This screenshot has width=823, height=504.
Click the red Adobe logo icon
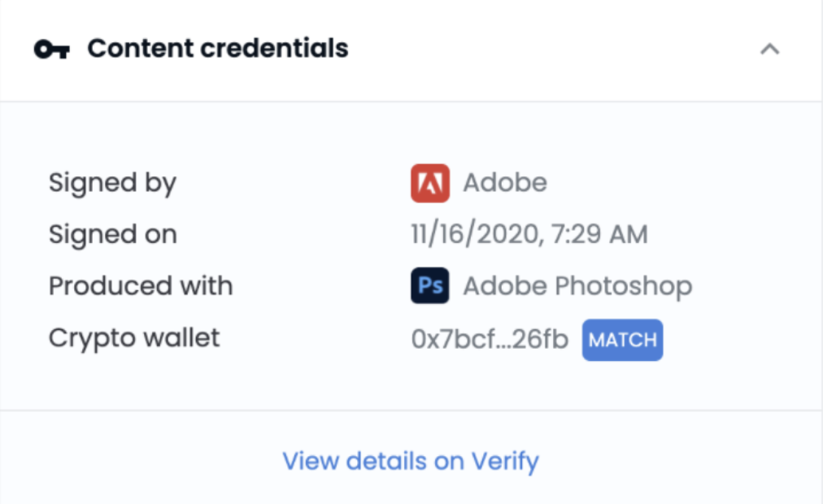pyautogui.click(x=430, y=183)
